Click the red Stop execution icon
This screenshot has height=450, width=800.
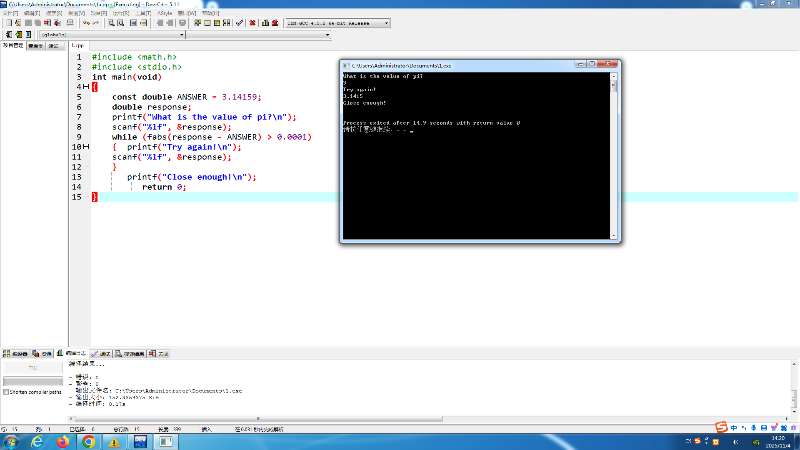(x=252, y=23)
